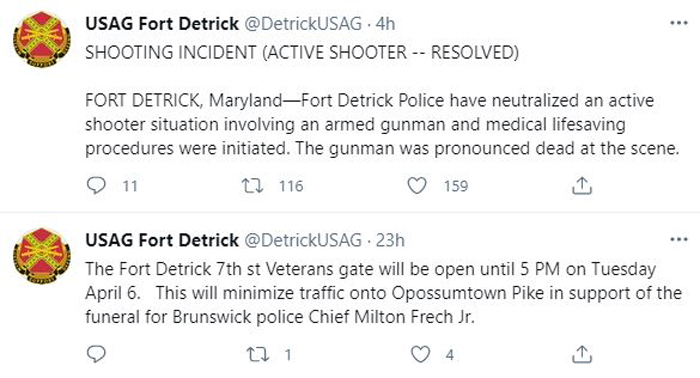Open more options for the first tweet
The image size is (700, 378).
coord(679,23)
